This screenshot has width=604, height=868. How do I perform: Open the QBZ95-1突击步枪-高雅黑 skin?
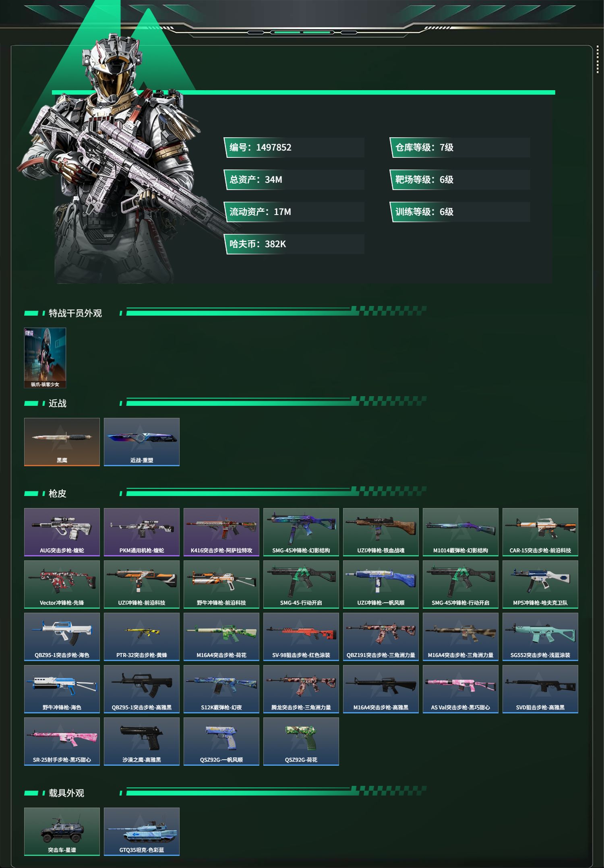[x=142, y=689]
